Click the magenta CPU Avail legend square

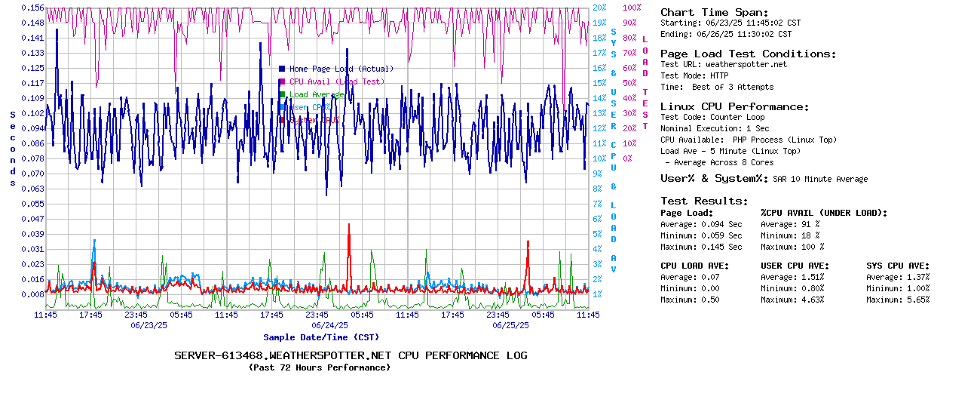(x=282, y=81)
